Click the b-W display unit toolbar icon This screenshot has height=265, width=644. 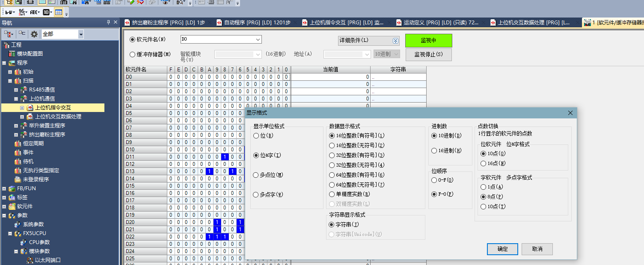point(9,12)
